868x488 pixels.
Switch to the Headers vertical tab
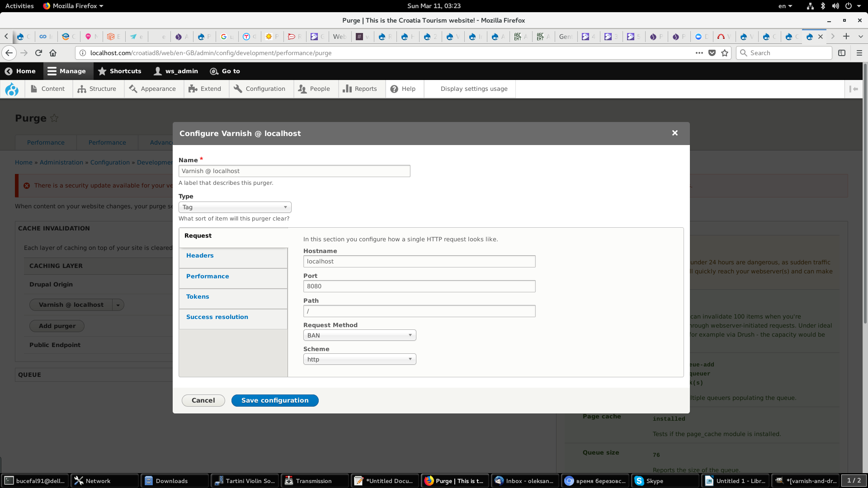click(x=233, y=258)
